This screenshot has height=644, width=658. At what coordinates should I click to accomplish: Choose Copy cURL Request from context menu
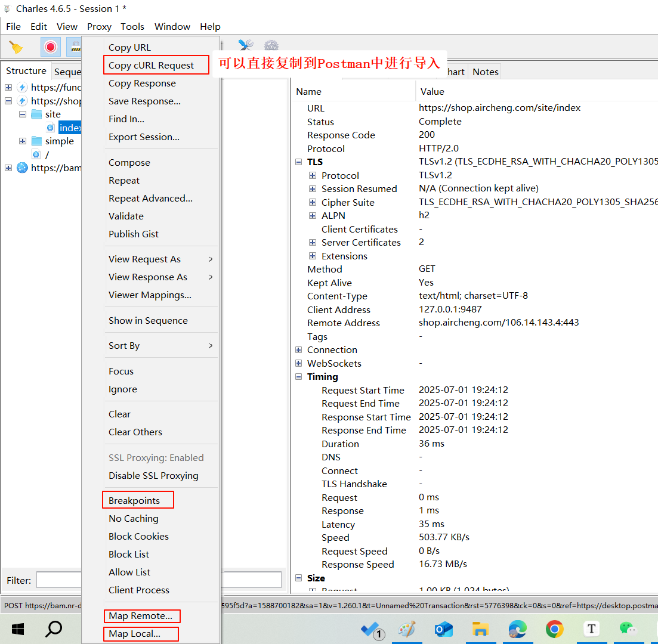[151, 66]
